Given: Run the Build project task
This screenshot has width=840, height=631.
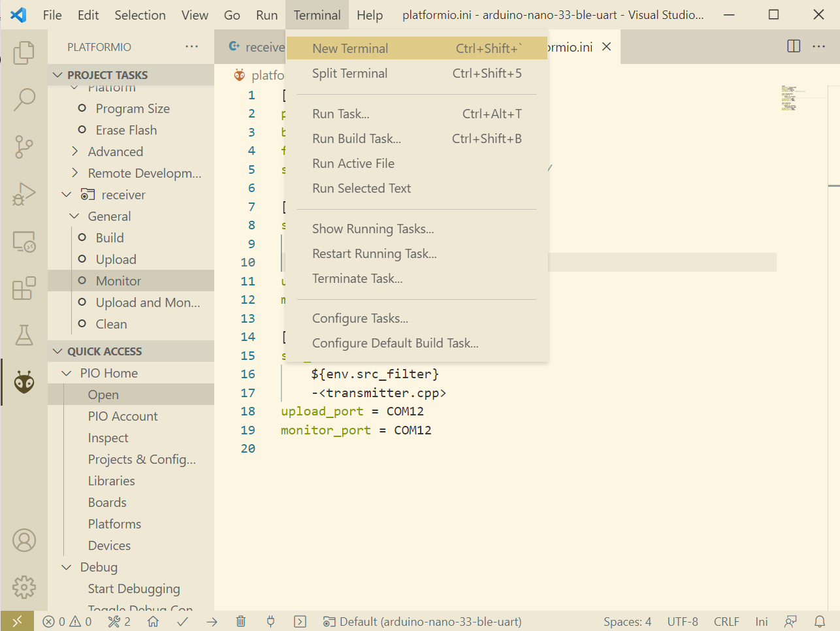Looking at the screenshot, I should pyautogui.click(x=131, y=238).
